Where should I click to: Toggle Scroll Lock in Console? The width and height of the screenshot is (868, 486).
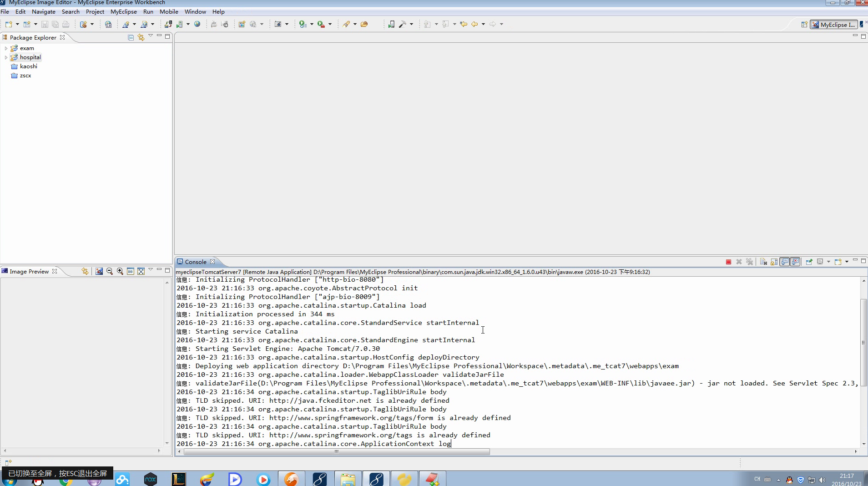click(774, 262)
